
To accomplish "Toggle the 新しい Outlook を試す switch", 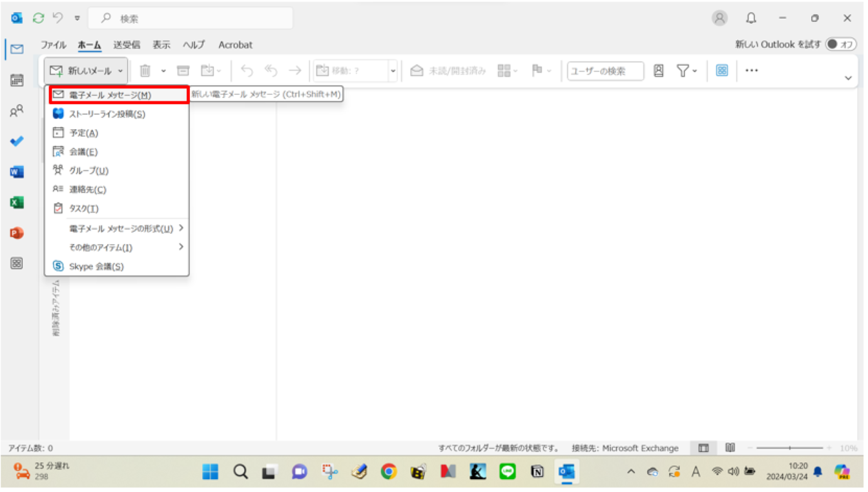I will [841, 45].
